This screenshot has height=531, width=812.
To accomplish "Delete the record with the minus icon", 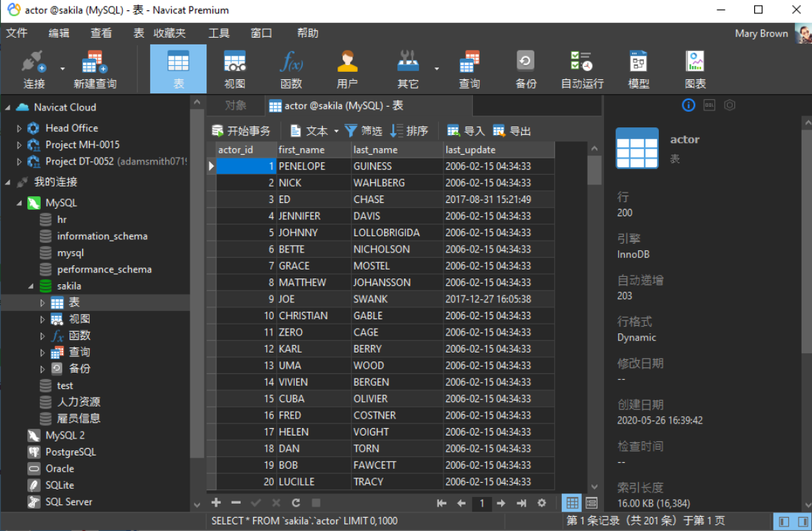I will tap(236, 503).
